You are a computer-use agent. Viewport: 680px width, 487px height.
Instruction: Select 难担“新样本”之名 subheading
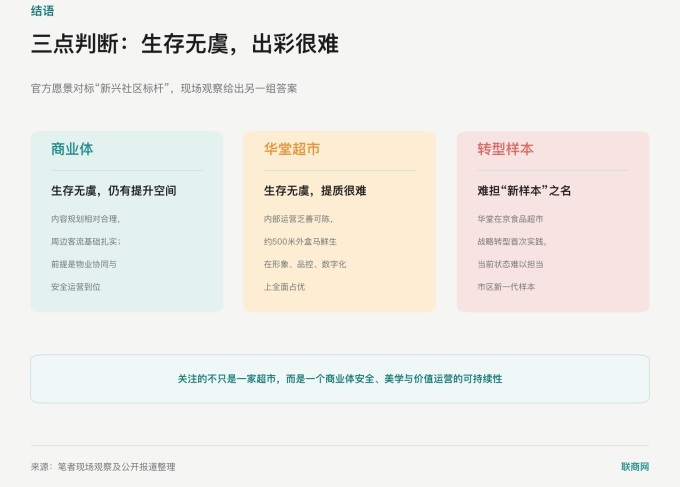524,190
